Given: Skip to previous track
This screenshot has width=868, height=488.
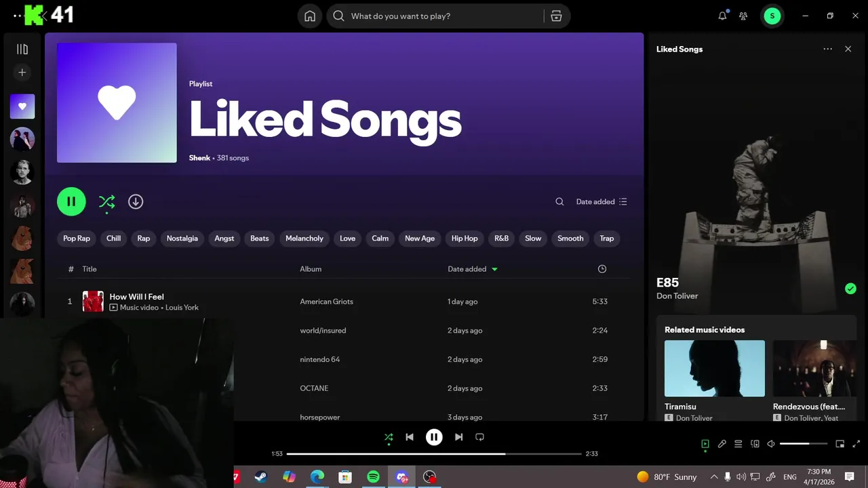Looking at the screenshot, I should (410, 437).
